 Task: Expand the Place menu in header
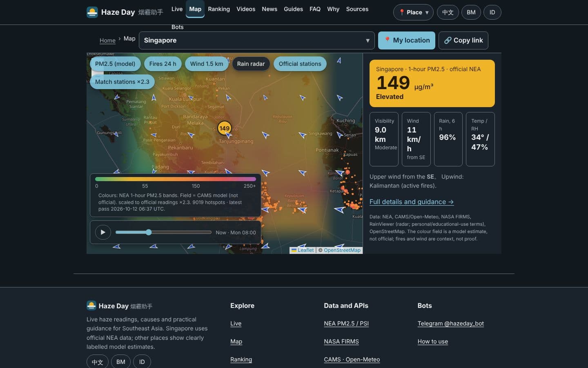(413, 12)
